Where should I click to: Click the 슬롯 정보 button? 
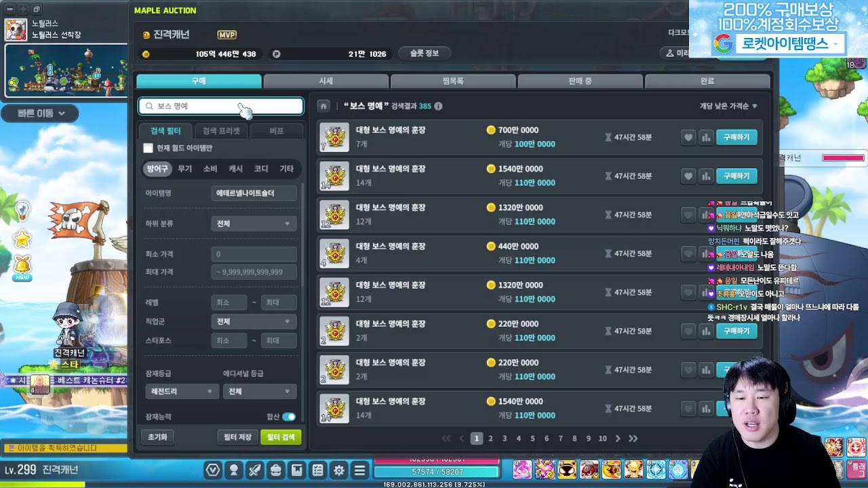425,54
